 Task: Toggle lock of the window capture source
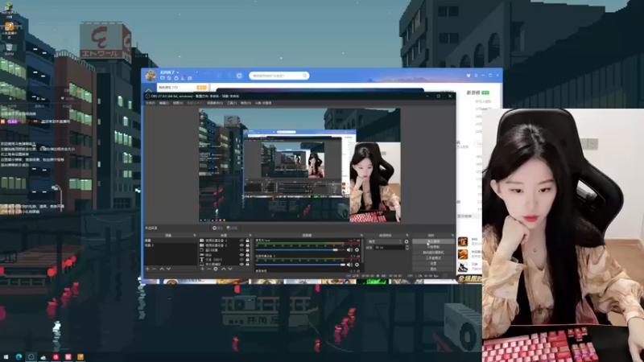(x=247, y=250)
